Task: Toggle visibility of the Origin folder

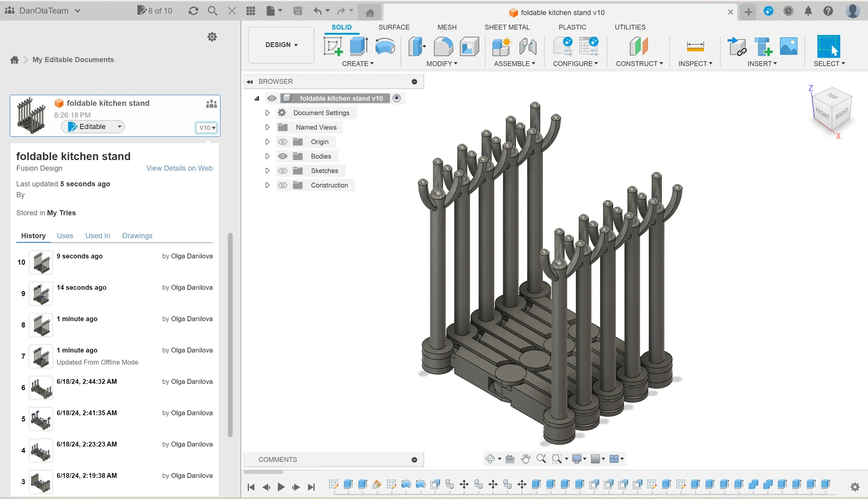Action: [x=283, y=142]
